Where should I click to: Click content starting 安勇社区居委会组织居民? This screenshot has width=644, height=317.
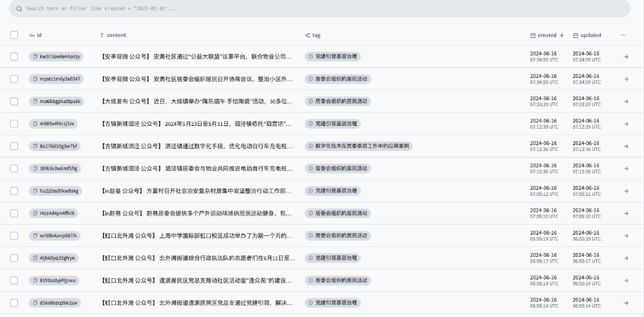[x=196, y=79]
